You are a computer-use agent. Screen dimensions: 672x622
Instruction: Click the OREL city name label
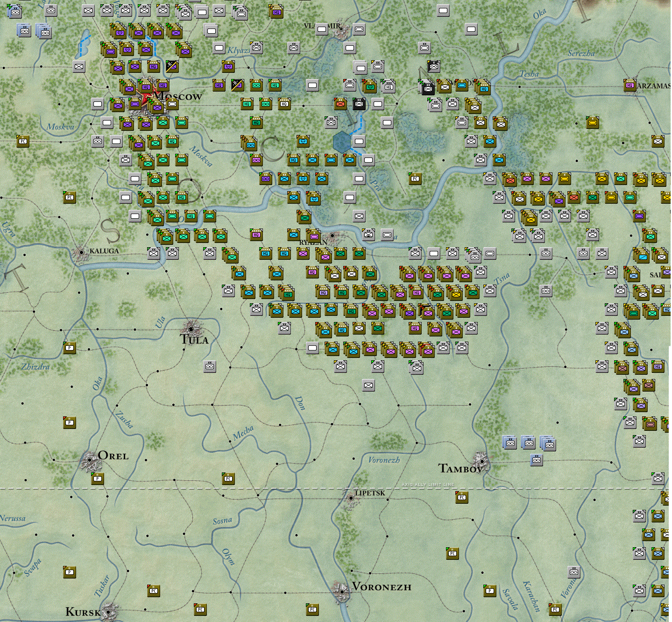(x=113, y=456)
